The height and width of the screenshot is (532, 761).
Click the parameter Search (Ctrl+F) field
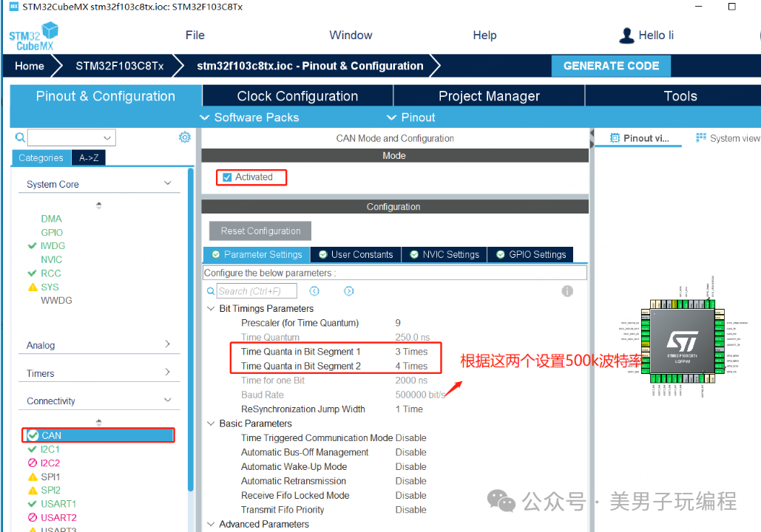click(257, 291)
